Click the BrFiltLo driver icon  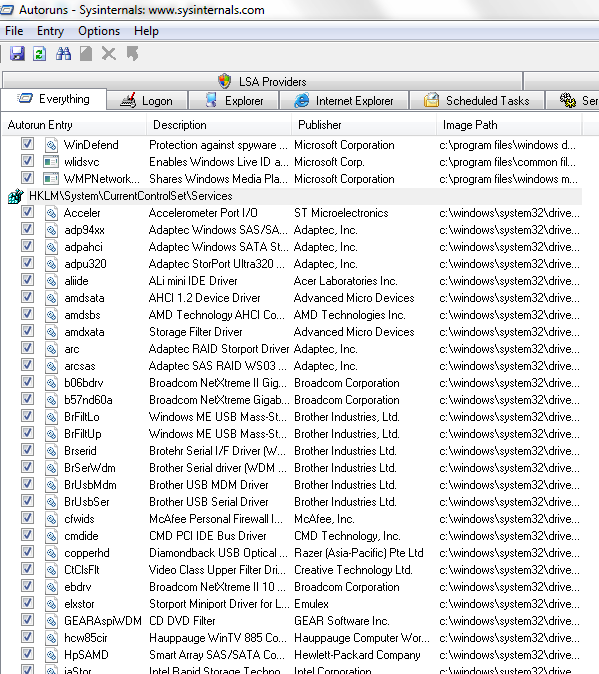point(51,417)
